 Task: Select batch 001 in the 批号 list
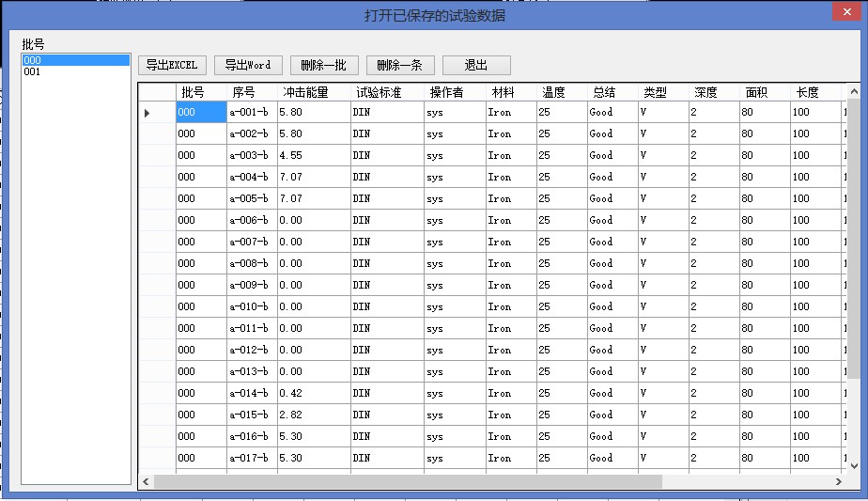click(76, 71)
